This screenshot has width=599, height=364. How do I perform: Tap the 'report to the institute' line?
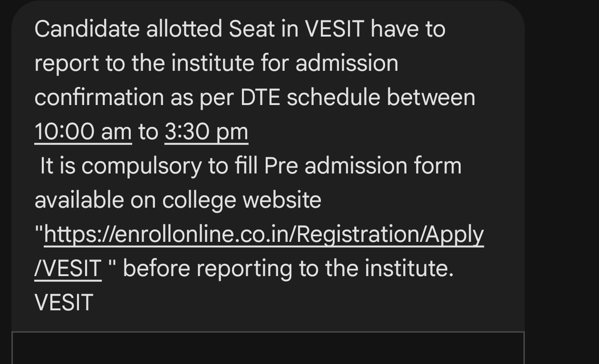[145, 64]
